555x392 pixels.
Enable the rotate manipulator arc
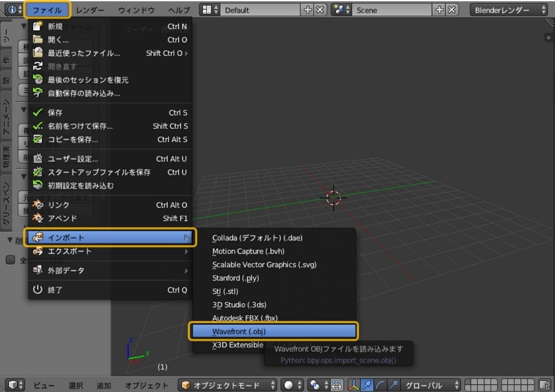pos(380,385)
